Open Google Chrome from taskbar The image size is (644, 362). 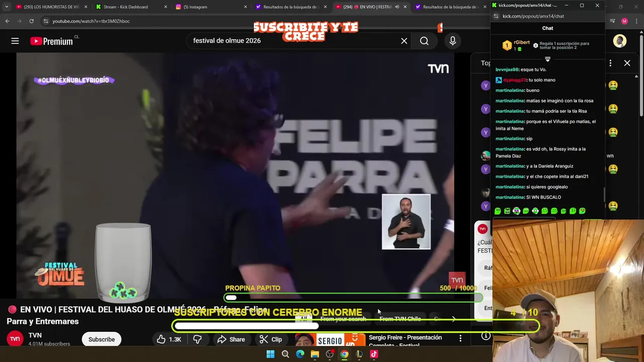click(344, 354)
